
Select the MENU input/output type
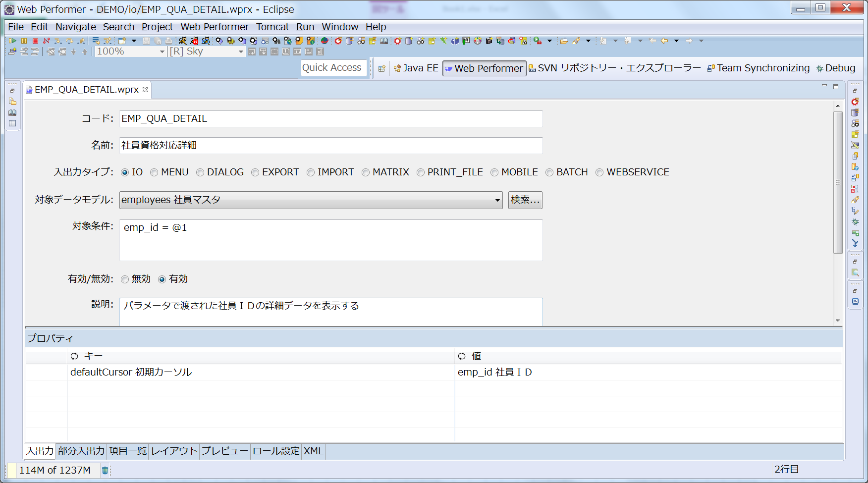155,172
